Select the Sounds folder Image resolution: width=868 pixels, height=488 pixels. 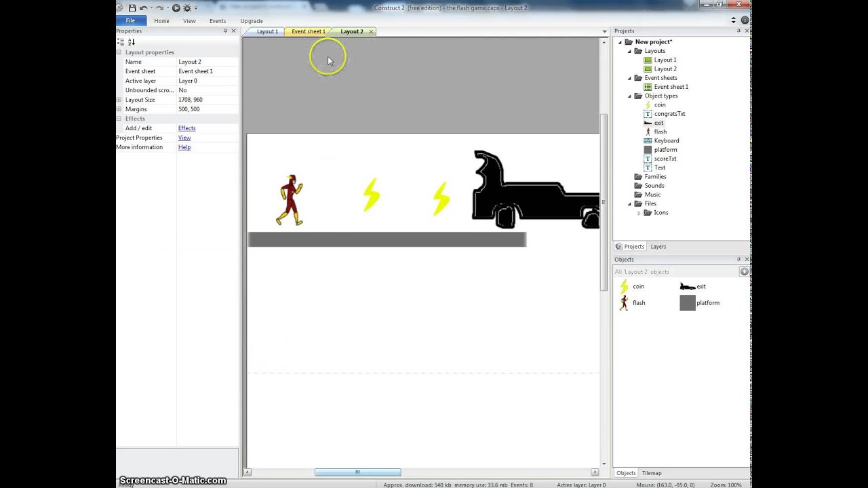tap(654, 186)
